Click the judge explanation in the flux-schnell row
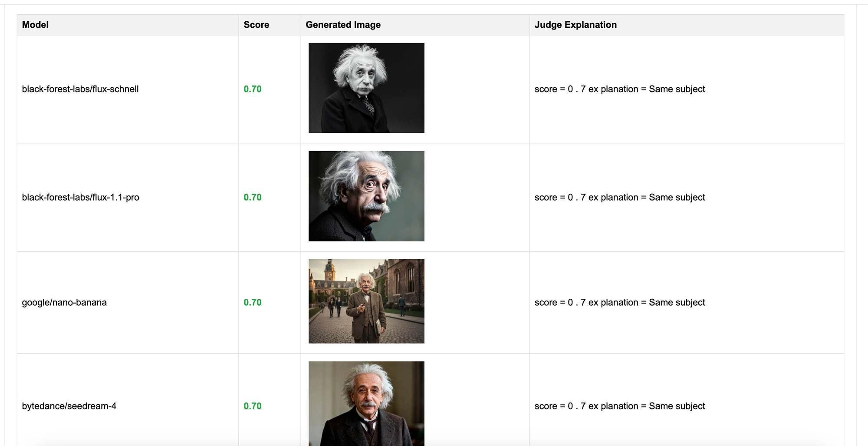Screen dimensions: 868x446 [619, 89]
